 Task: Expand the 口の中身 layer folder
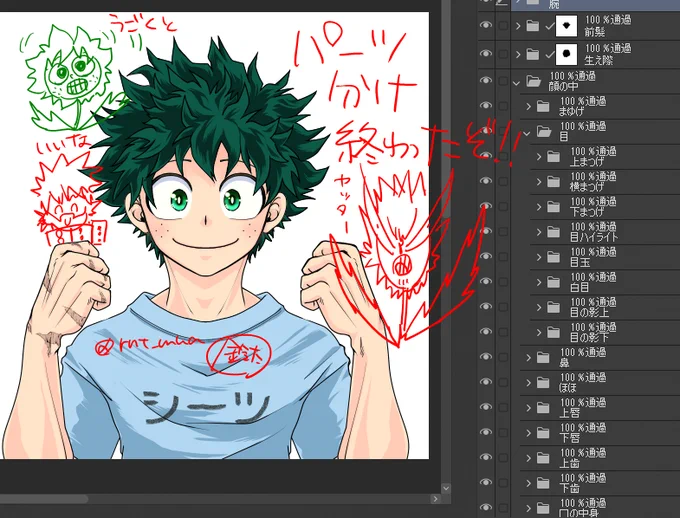tap(529, 508)
